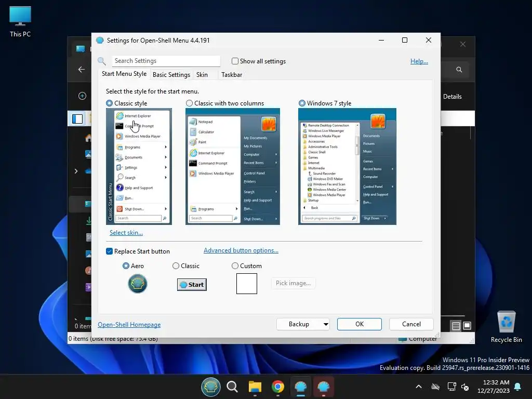This screenshot has height=399, width=532.
Task: Expand the collapsed tree chevron in Explorer sidebar
Action: [76, 171]
